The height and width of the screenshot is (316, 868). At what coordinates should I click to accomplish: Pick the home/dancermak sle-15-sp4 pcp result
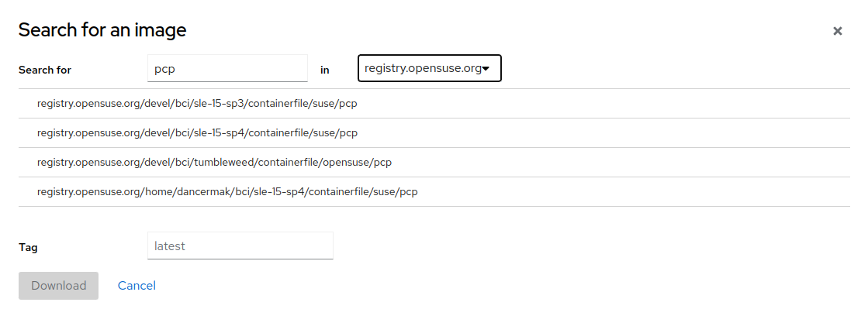[x=227, y=191]
